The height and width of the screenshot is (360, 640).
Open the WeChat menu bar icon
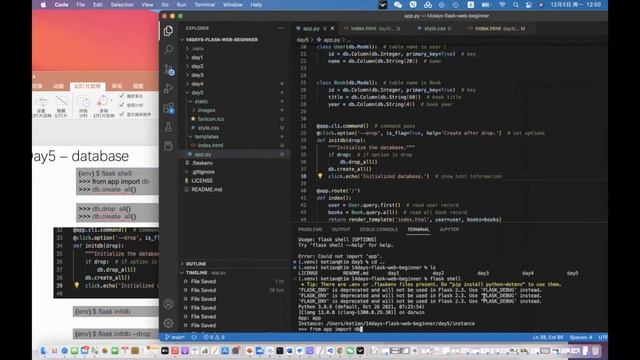click(x=398, y=5)
